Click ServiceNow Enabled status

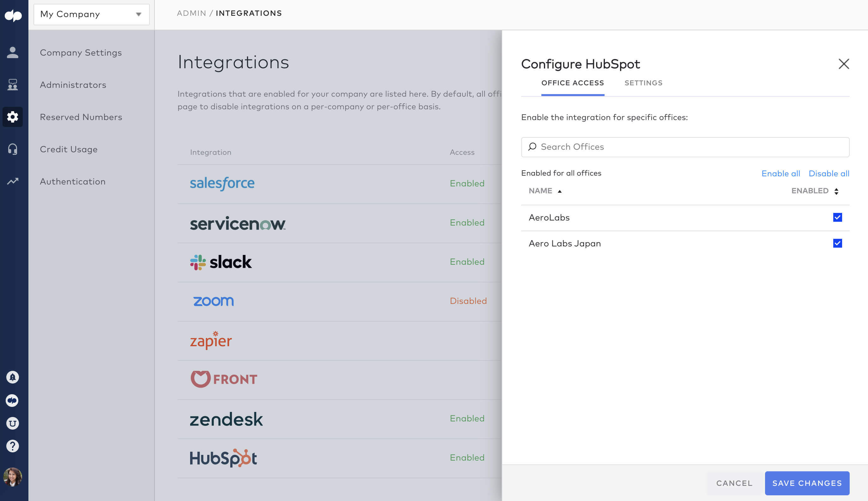pyautogui.click(x=467, y=223)
